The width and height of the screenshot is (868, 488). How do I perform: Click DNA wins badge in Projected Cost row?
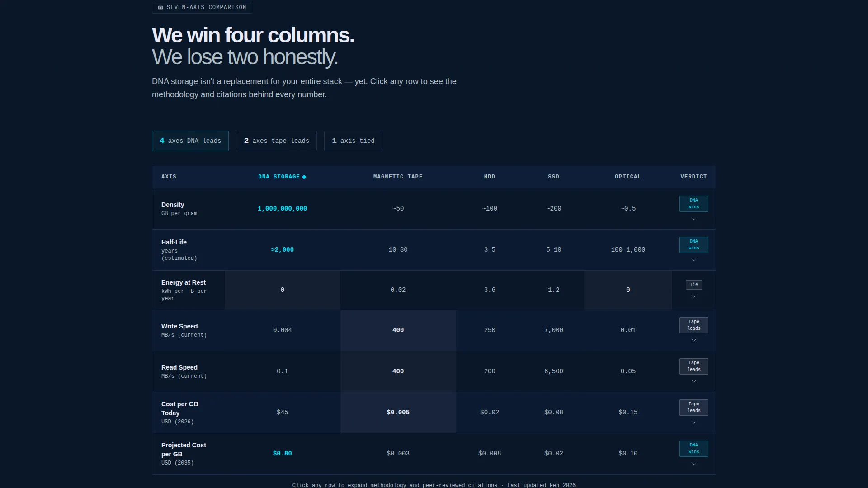coord(694,449)
